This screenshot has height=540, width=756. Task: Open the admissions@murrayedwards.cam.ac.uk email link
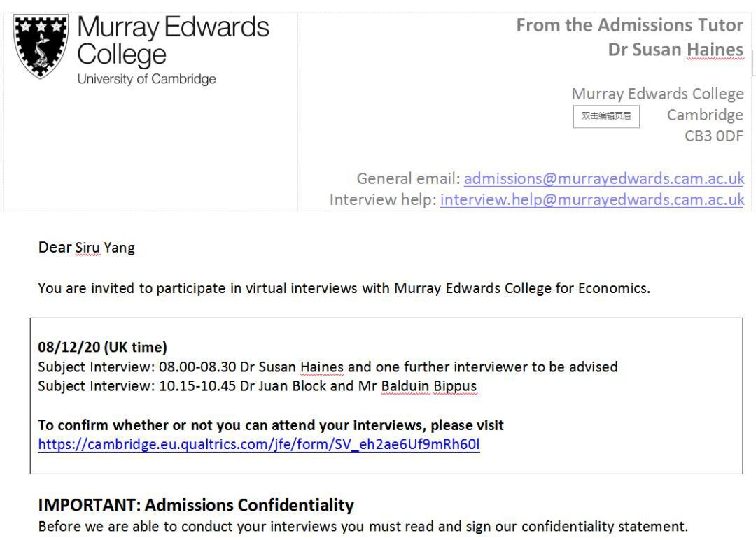click(x=604, y=178)
